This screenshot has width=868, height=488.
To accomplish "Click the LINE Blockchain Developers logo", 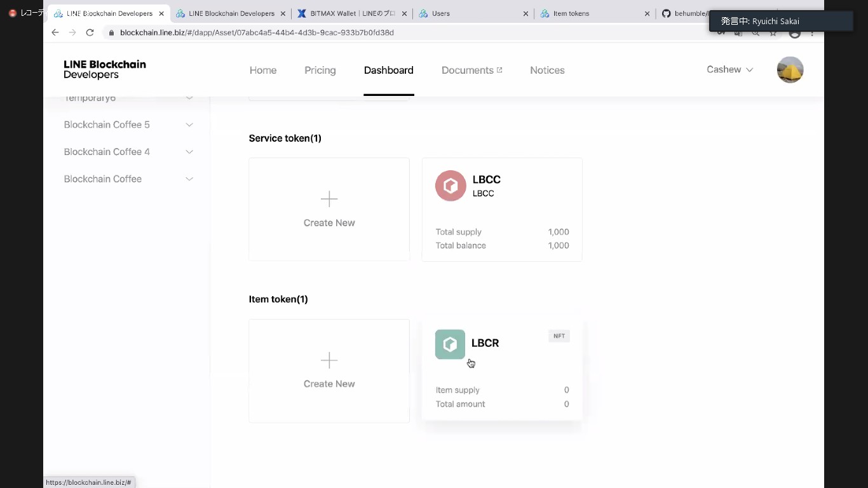I will (x=104, y=69).
